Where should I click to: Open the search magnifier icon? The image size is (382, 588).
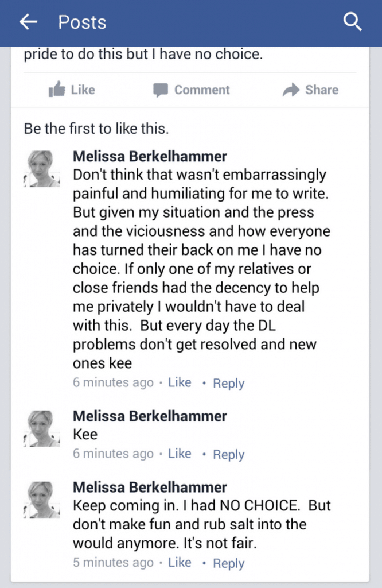pos(352,22)
